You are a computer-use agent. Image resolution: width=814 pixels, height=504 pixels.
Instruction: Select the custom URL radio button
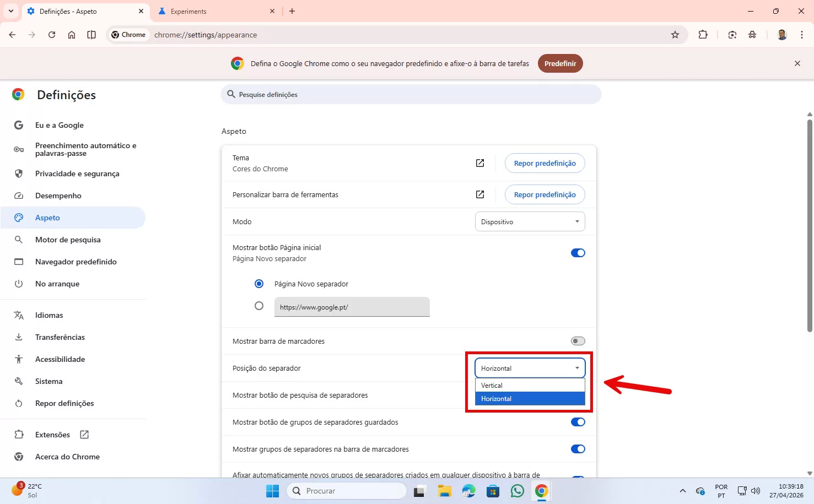[259, 306]
